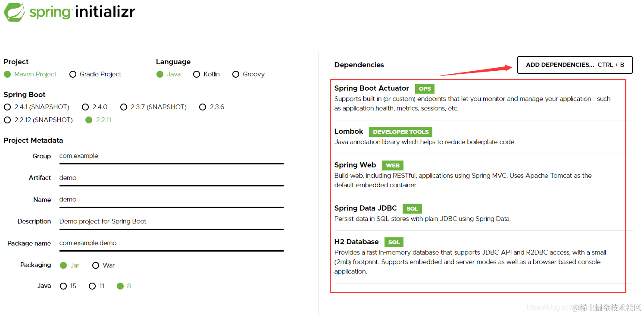Click the Name input field
Image resolution: width=644 pixels, height=315 pixels.
(x=171, y=200)
